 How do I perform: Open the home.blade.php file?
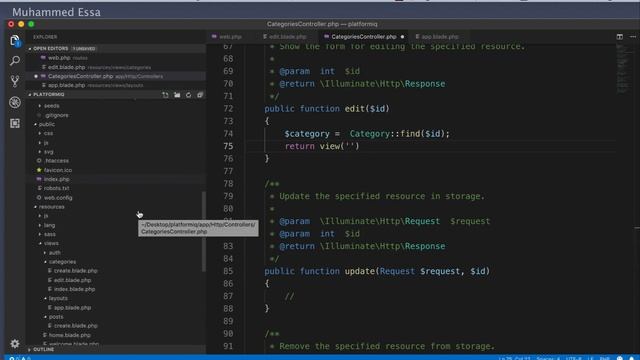click(x=69, y=335)
